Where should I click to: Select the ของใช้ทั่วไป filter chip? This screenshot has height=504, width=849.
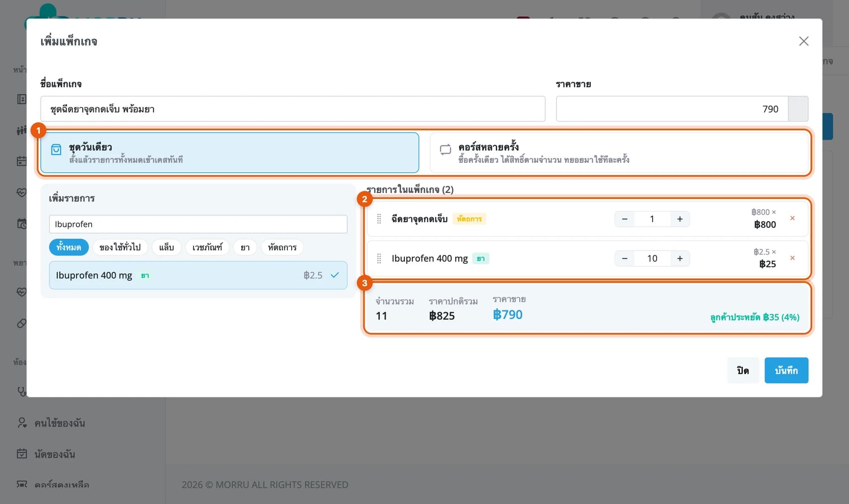(x=120, y=247)
